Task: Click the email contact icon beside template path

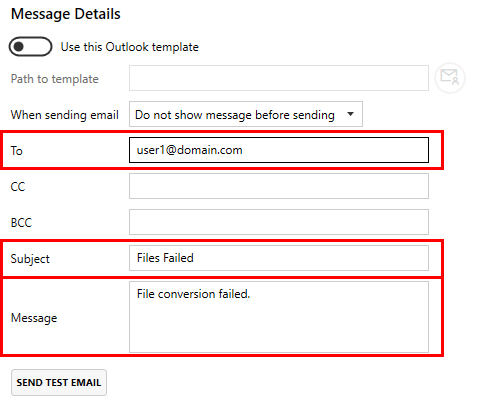Action: [450, 78]
